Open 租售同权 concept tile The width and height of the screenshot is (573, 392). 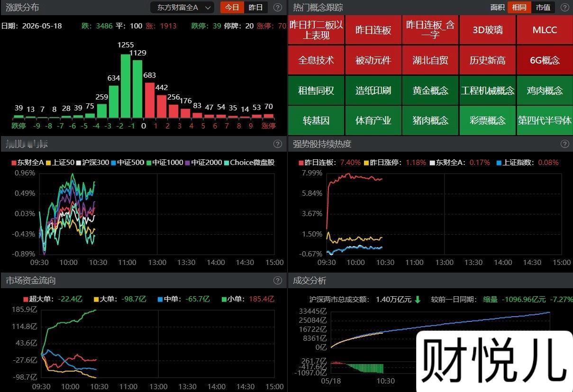pos(316,91)
